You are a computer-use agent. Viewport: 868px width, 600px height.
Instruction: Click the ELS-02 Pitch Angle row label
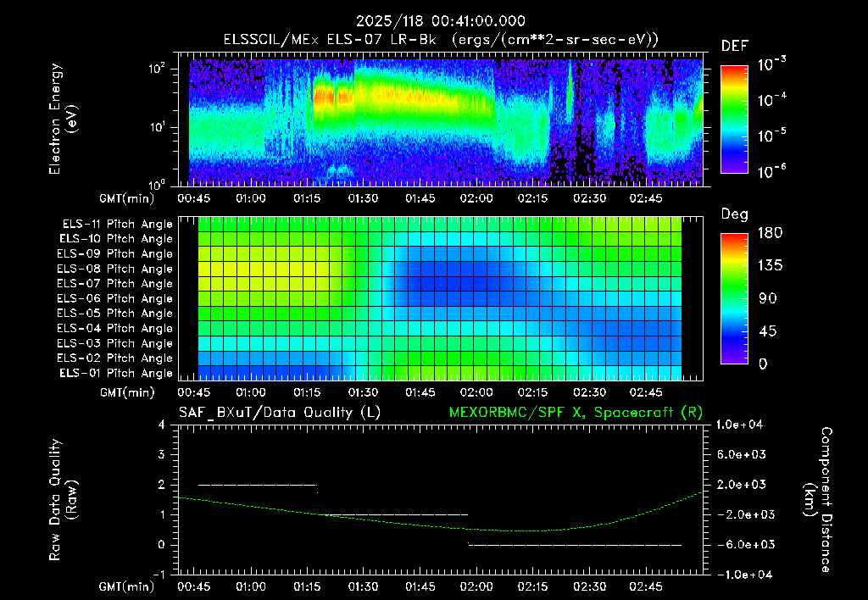click(x=114, y=358)
